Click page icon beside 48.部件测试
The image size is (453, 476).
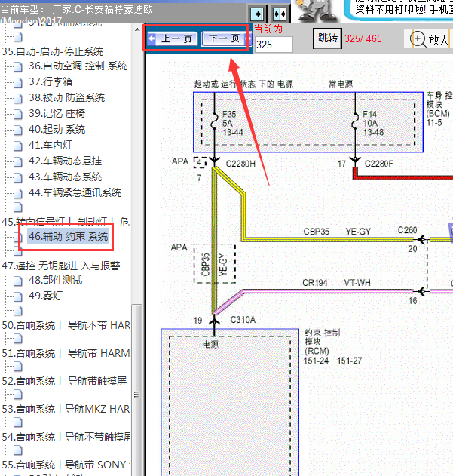click(x=18, y=281)
